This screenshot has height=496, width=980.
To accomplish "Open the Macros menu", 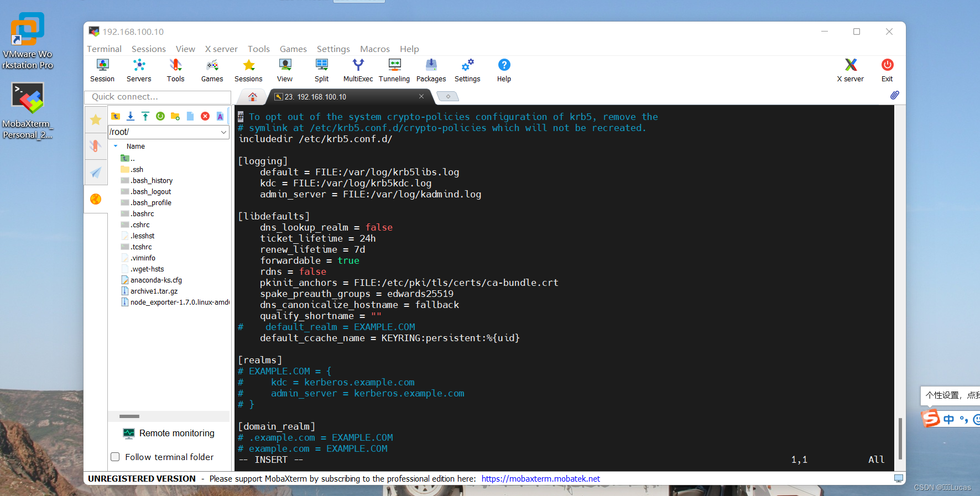I will click(x=374, y=49).
